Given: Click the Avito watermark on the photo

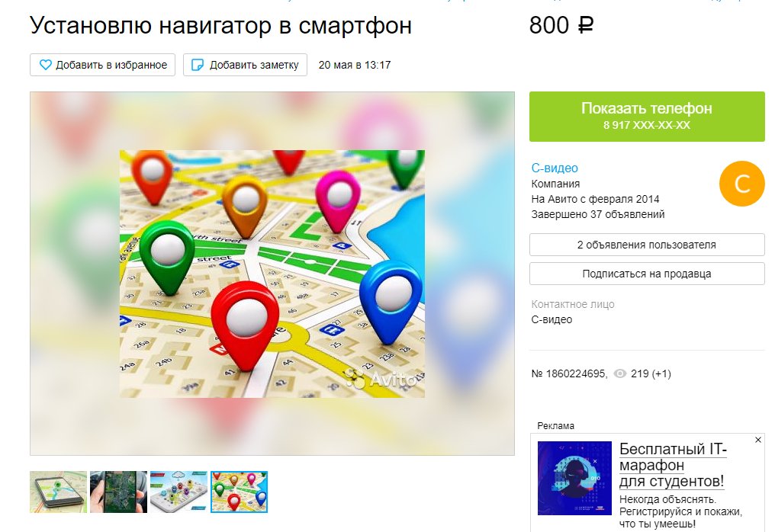Looking at the screenshot, I should tap(381, 379).
